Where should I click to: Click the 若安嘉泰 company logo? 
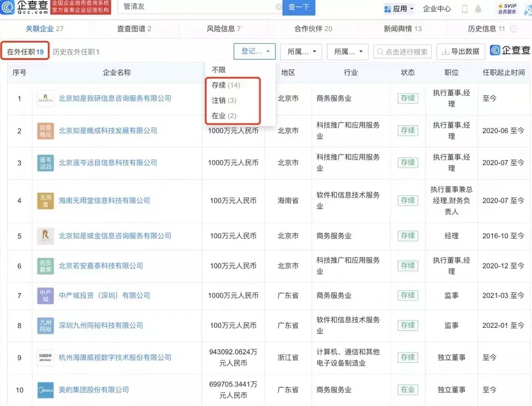click(x=45, y=265)
